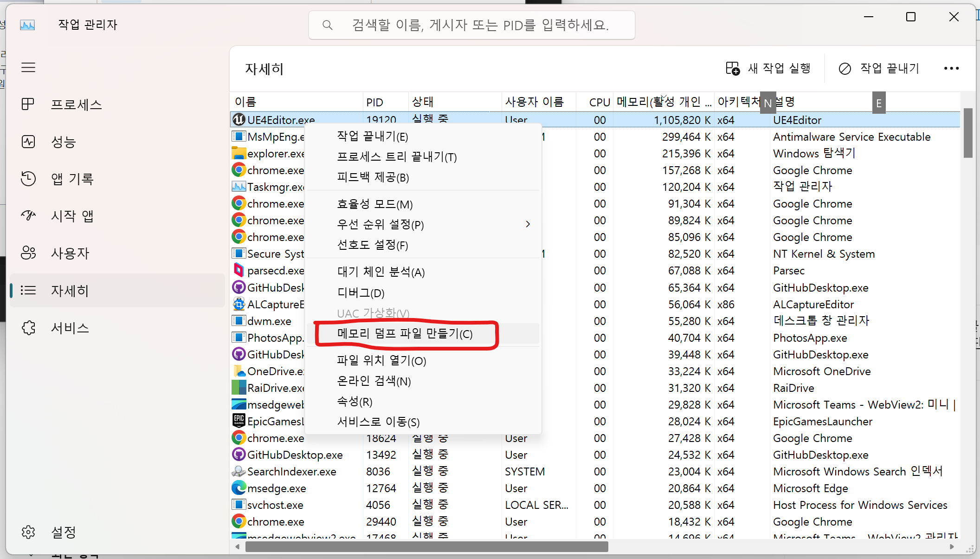Viewport: 980px width, 559px height.
Task: Click the 작업 끝내기 prohibition icon
Action: tap(845, 69)
